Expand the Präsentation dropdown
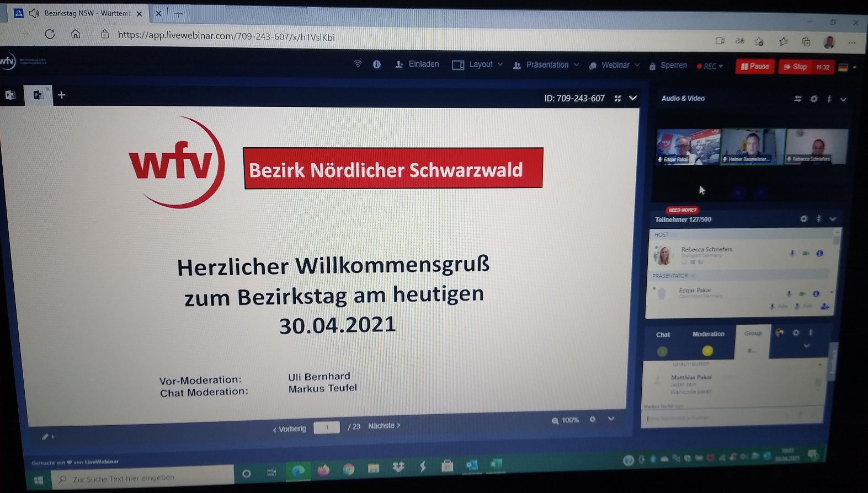 (x=546, y=65)
